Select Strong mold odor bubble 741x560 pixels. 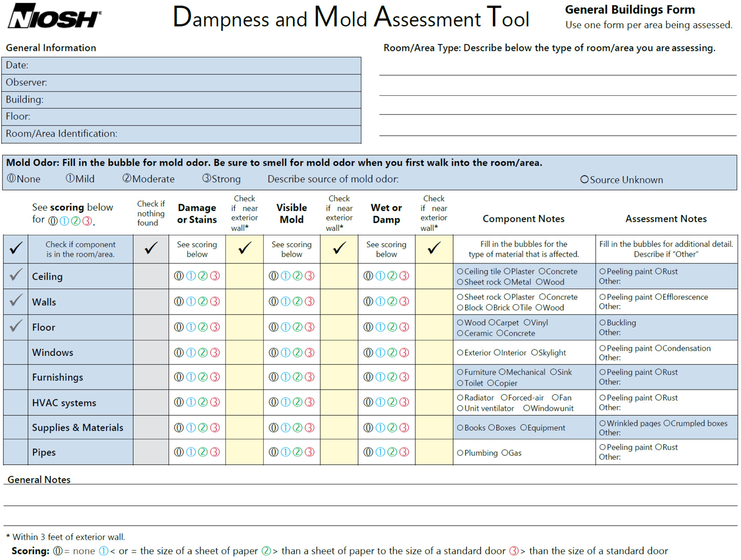click(206, 178)
